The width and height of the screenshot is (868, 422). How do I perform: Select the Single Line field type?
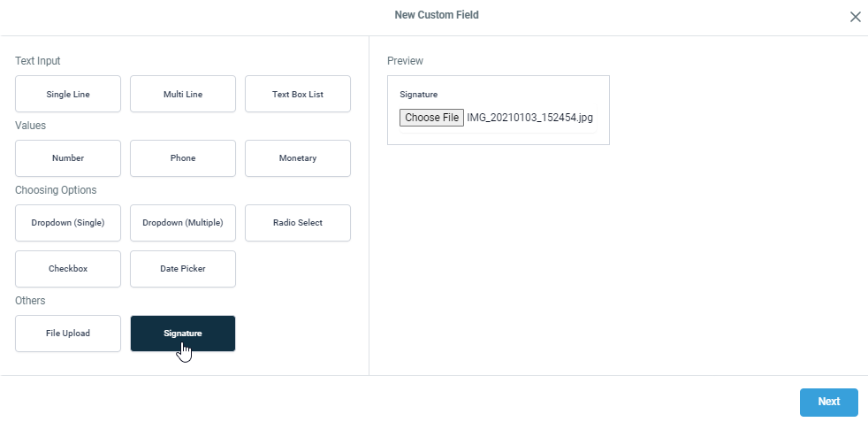[x=68, y=94]
